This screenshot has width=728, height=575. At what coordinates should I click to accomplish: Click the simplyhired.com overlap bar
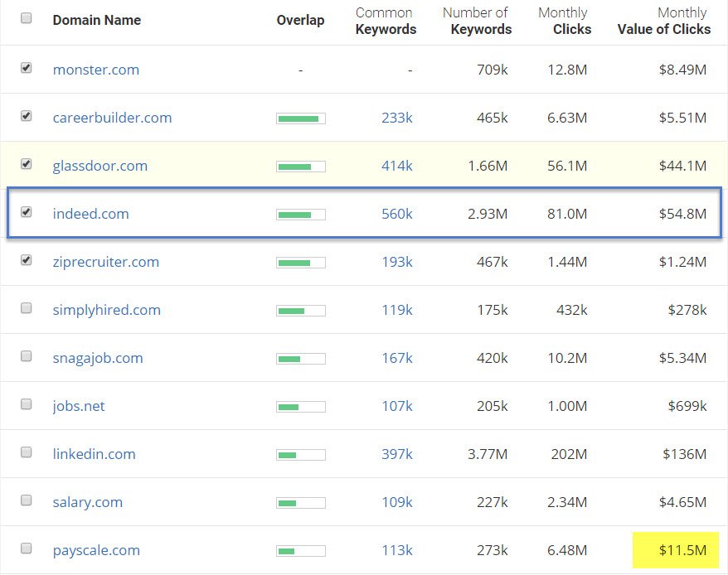pos(301,311)
